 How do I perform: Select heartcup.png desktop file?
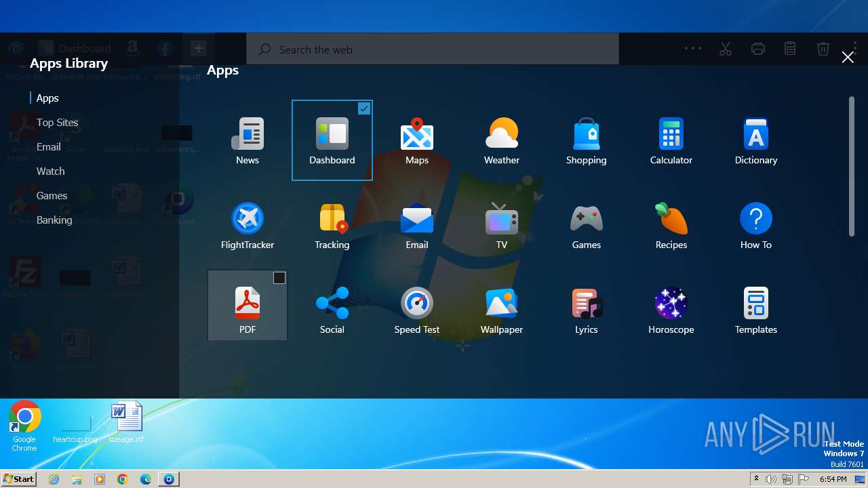pyautogui.click(x=75, y=426)
